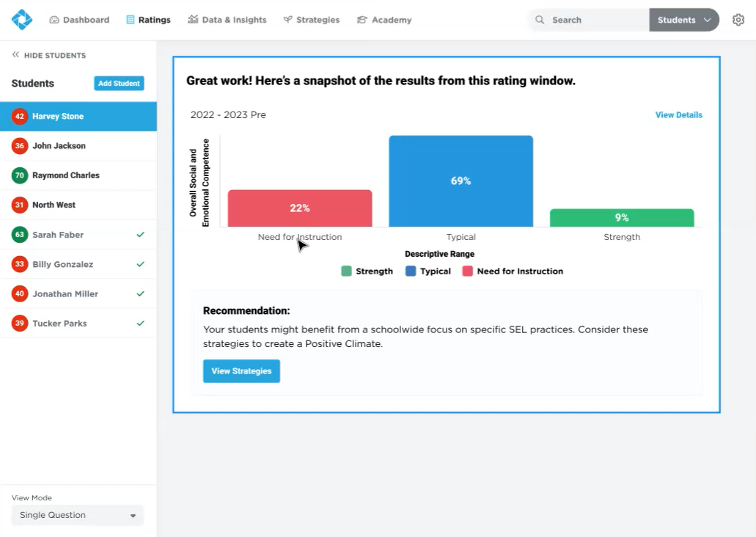The height and width of the screenshot is (537, 756).
Task: Open the Dashboard tab
Action: (79, 20)
